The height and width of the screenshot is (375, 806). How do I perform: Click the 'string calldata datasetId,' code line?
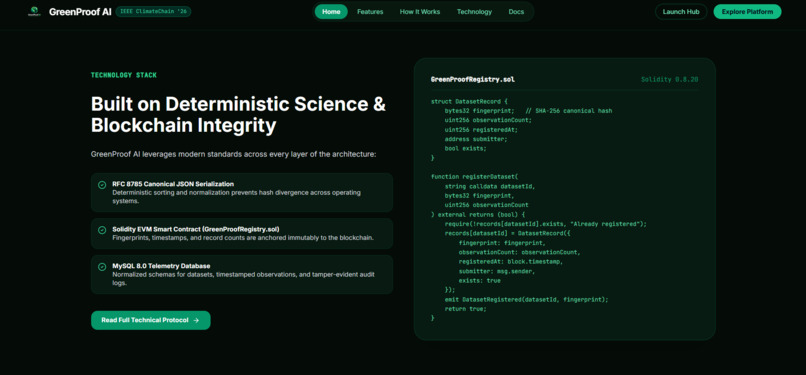(490, 186)
